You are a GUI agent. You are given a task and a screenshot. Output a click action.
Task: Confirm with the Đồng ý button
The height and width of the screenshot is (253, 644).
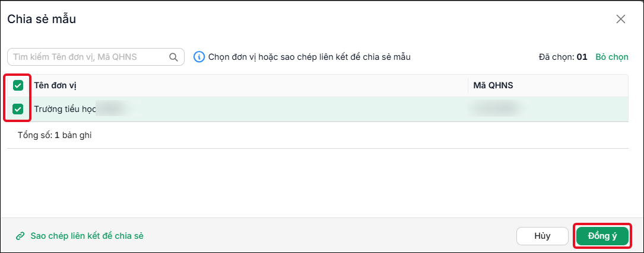point(602,236)
